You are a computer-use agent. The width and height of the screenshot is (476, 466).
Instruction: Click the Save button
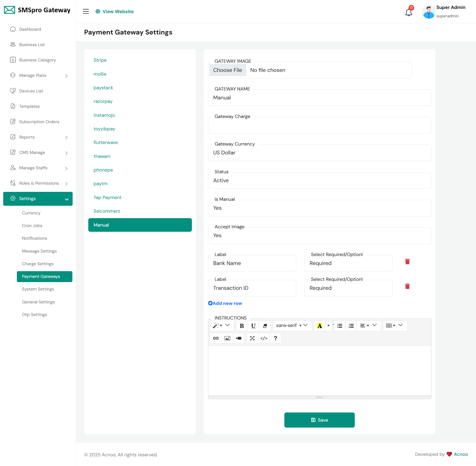click(x=319, y=420)
